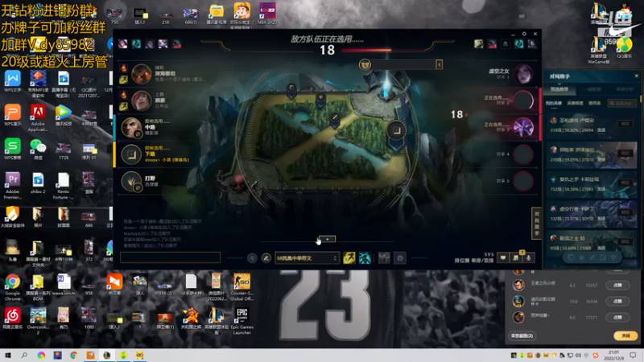
Task: Click the 辅助 support teammate portrait
Action: 142,74
